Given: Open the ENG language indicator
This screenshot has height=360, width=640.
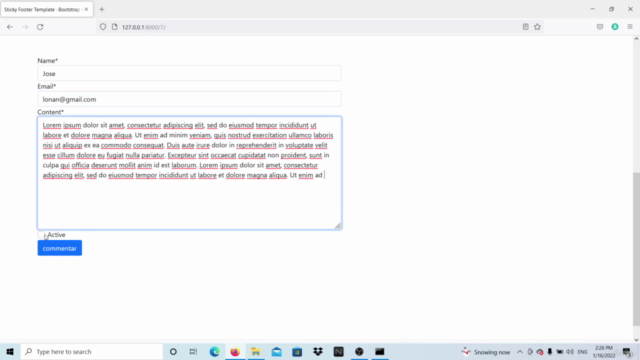Looking at the screenshot, I should click(x=582, y=352).
